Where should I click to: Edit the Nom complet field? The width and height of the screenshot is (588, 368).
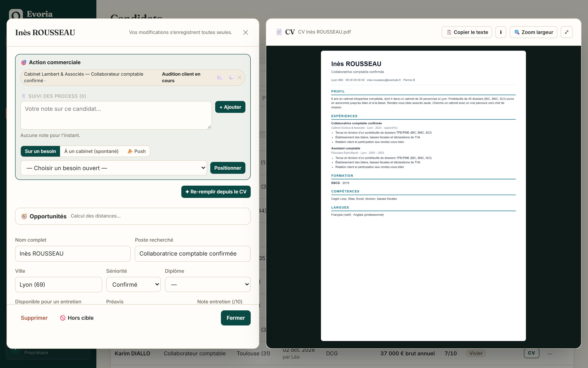[73, 254]
